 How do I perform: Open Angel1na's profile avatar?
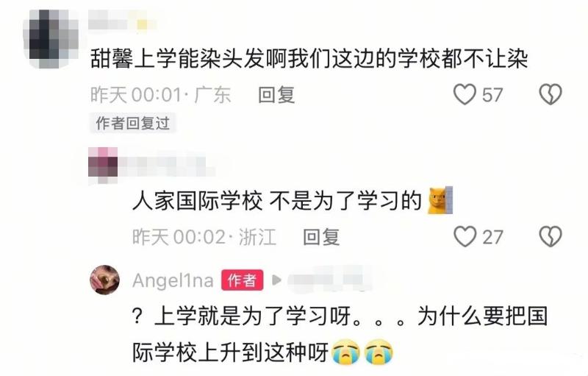(x=104, y=280)
